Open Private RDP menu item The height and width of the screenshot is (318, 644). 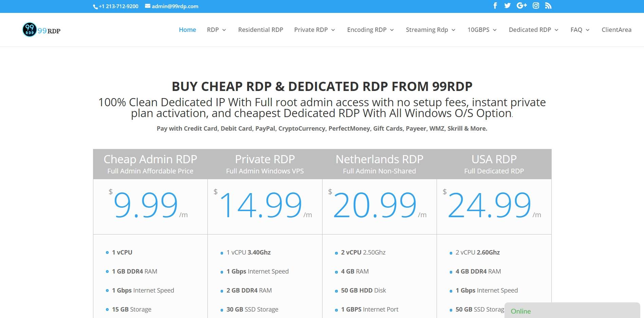(311, 30)
